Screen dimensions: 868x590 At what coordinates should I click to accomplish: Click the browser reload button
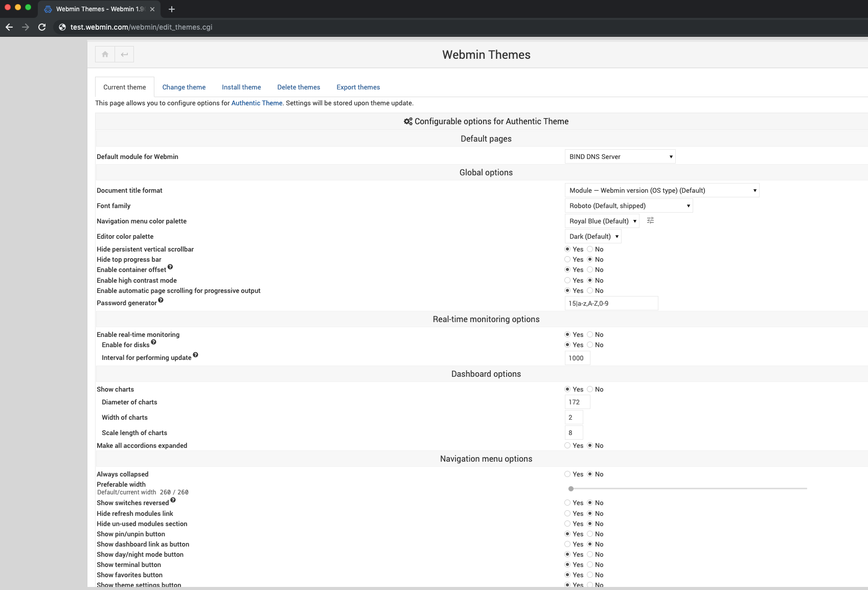(42, 27)
